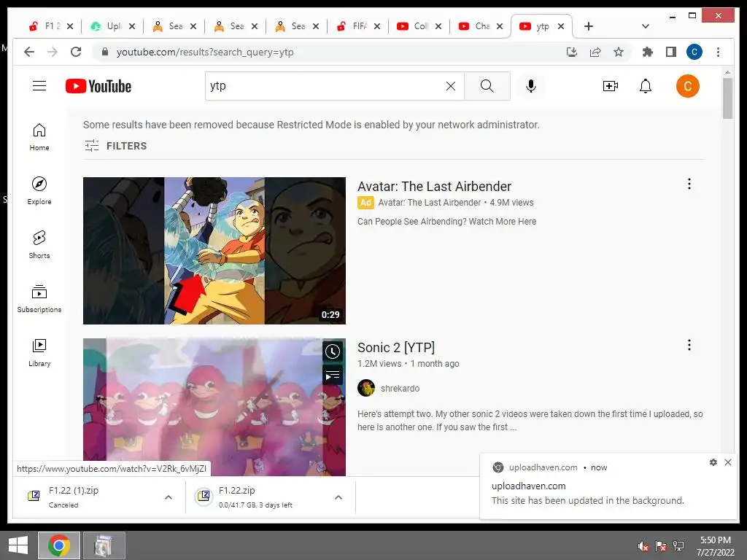
Task: Click the address bar URL
Action: [x=205, y=52]
